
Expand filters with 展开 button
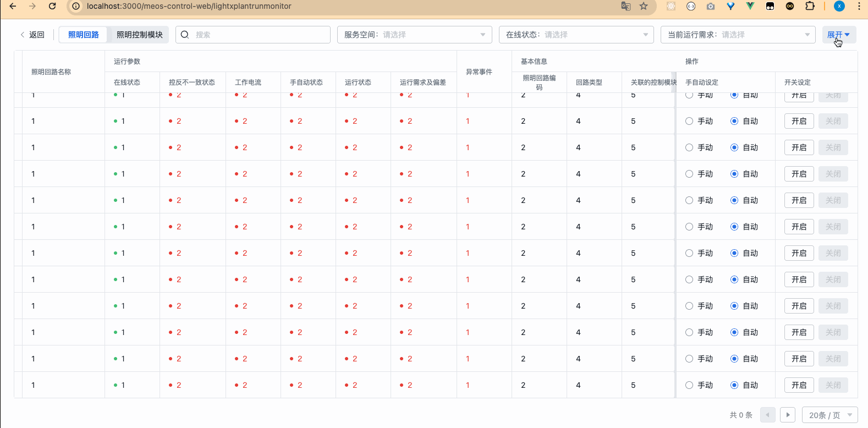(839, 35)
